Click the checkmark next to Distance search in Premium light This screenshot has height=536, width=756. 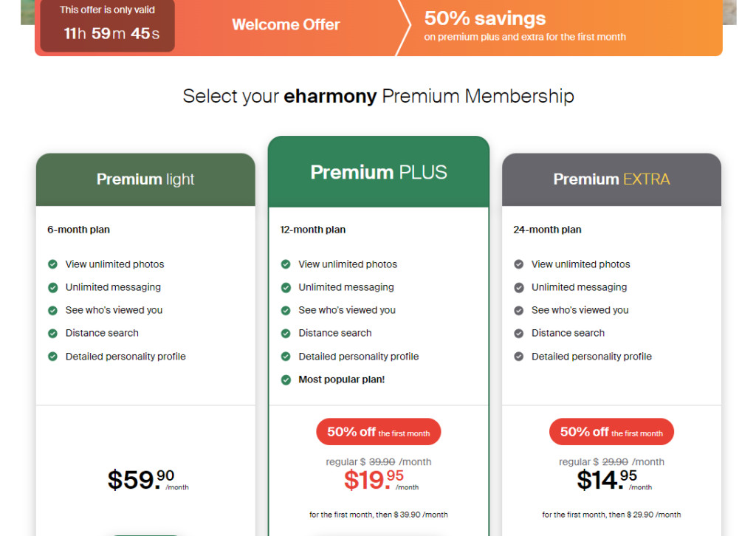point(52,333)
